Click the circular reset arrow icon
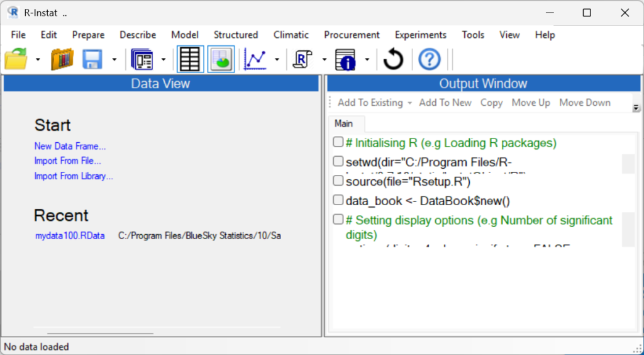Viewport: 644px width, 355px height. [393, 60]
